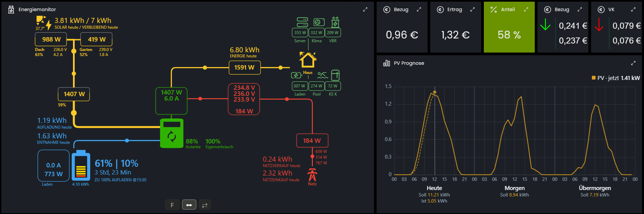Click the red 184 W Netz box
The width and height of the screenshot is (644, 214).
[x=312, y=141]
